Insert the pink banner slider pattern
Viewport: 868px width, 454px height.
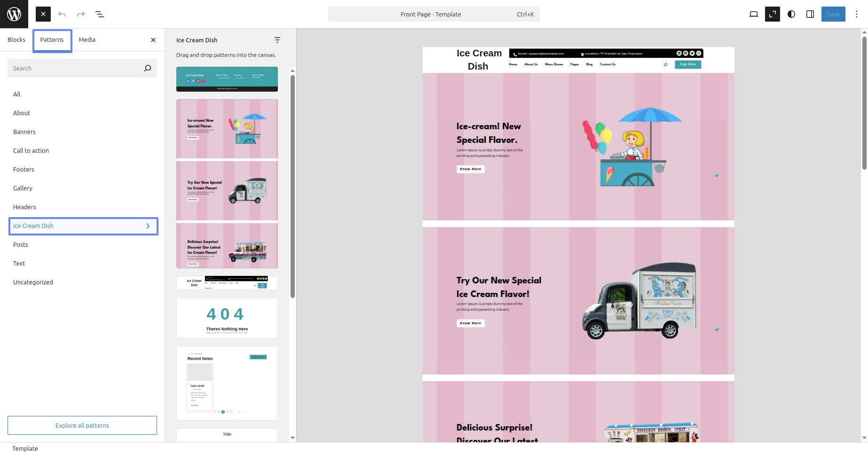pyautogui.click(x=227, y=184)
